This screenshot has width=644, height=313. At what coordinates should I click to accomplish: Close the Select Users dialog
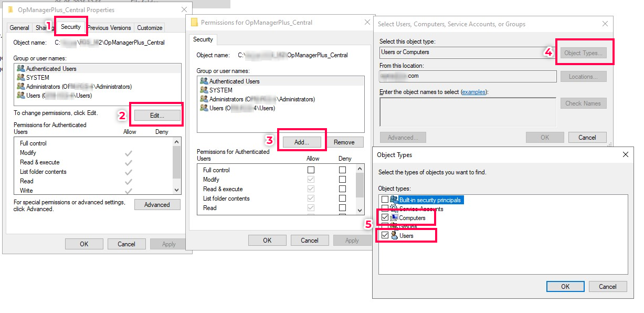click(x=605, y=24)
